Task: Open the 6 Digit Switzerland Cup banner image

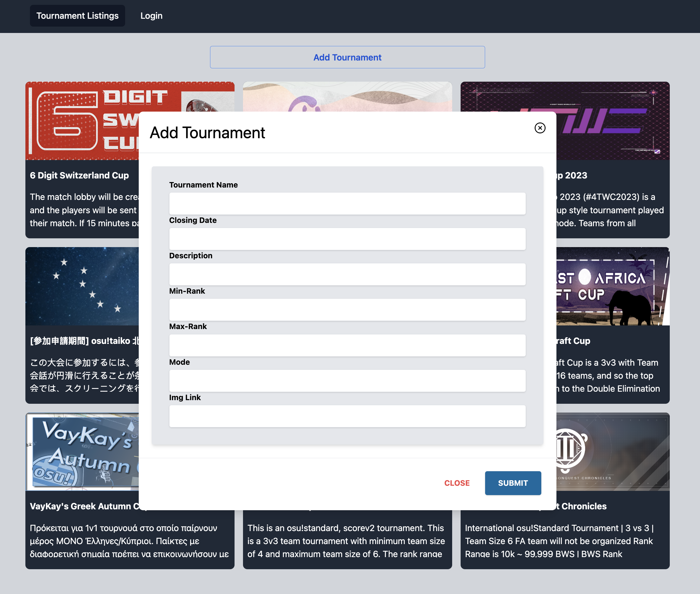Action: click(x=83, y=121)
